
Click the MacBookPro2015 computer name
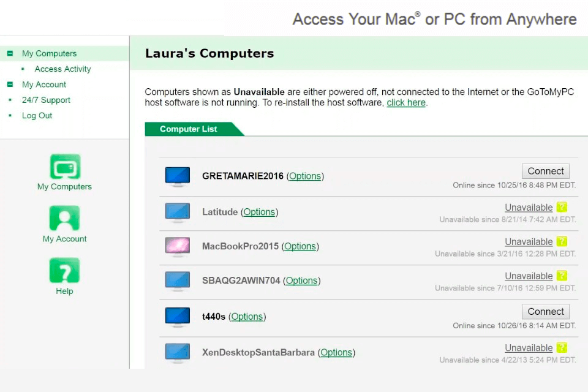tap(240, 246)
